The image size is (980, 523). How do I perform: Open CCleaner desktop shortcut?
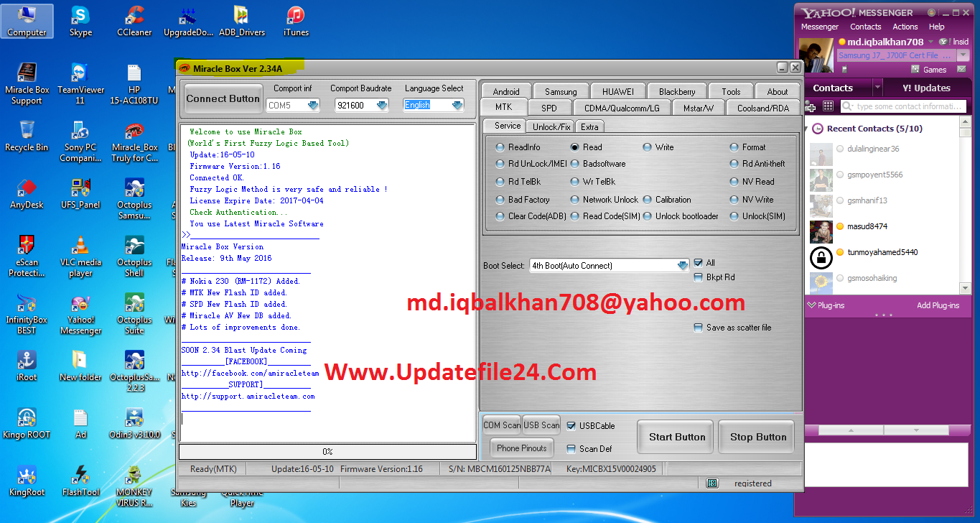pos(134,22)
